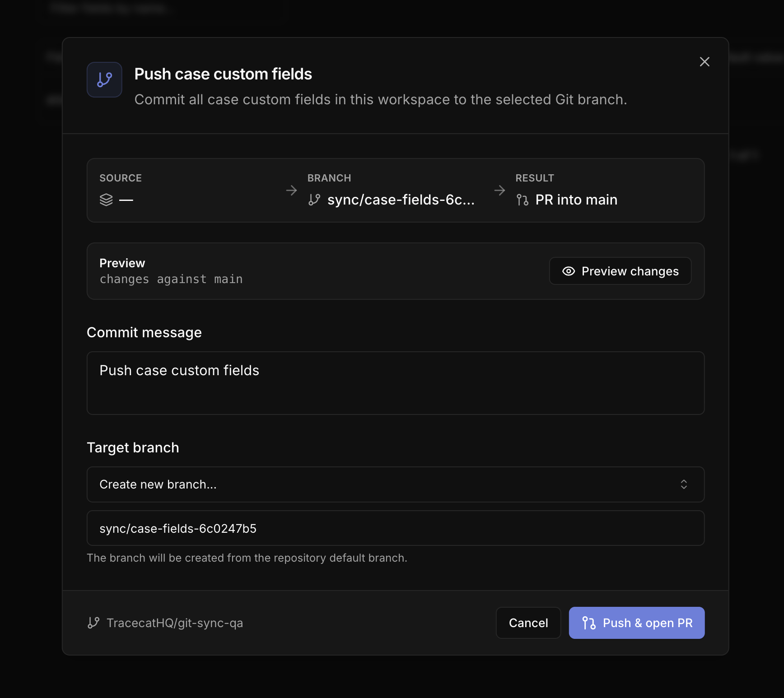Click the branch icon next to sync/case-fields-6c...
The height and width of the screenshot is (698, 784).
pos(314,200)
